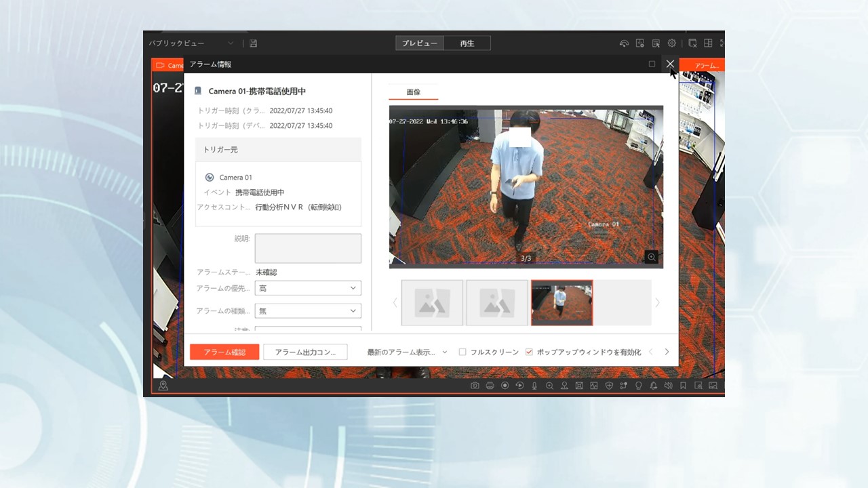Uncheck ポップアップウィンドウを有効化 checkbox
Screen dimensions: 868x488
(529, 352)
